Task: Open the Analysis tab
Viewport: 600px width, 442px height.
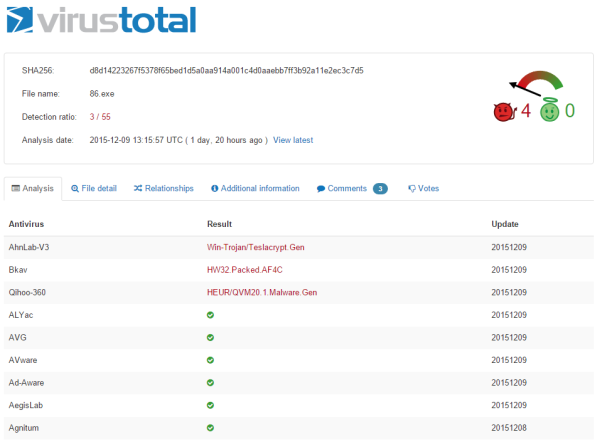Action: pos(33,189)
